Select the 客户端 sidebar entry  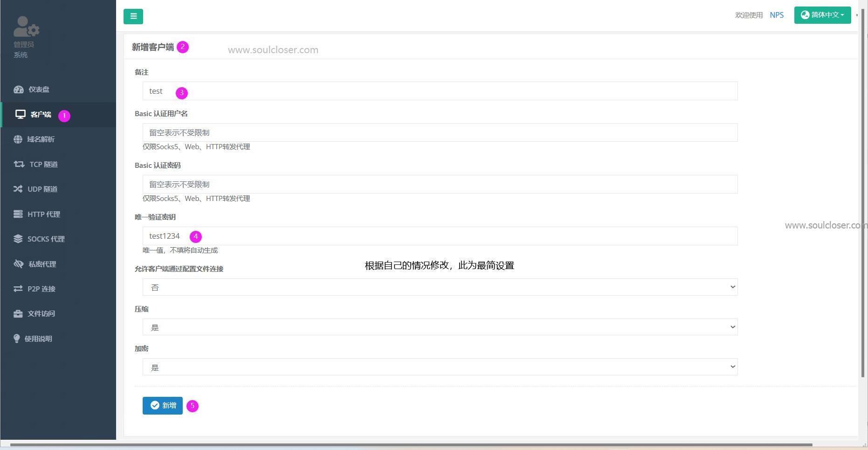pos(41,115)
